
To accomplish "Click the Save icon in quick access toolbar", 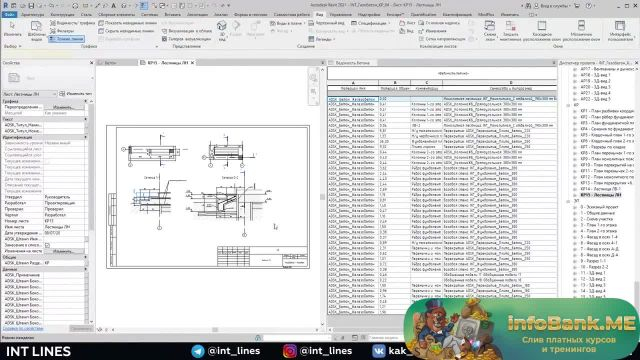I will click(31, 6).
